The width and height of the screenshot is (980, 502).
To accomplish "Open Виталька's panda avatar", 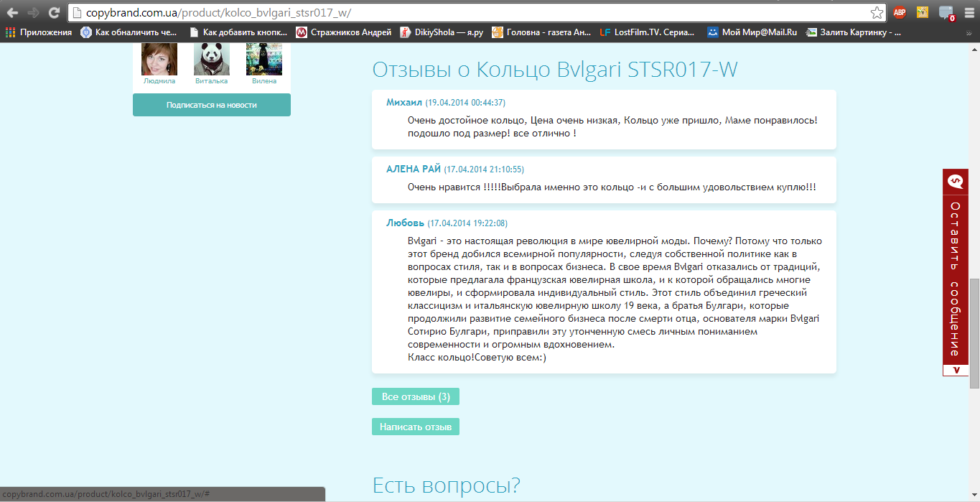I will click(212, 59).
